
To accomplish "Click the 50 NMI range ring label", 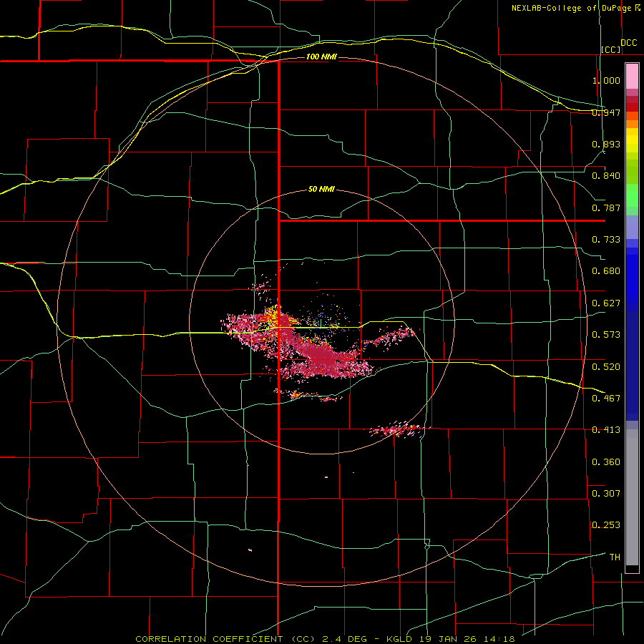I will (321, 190).
